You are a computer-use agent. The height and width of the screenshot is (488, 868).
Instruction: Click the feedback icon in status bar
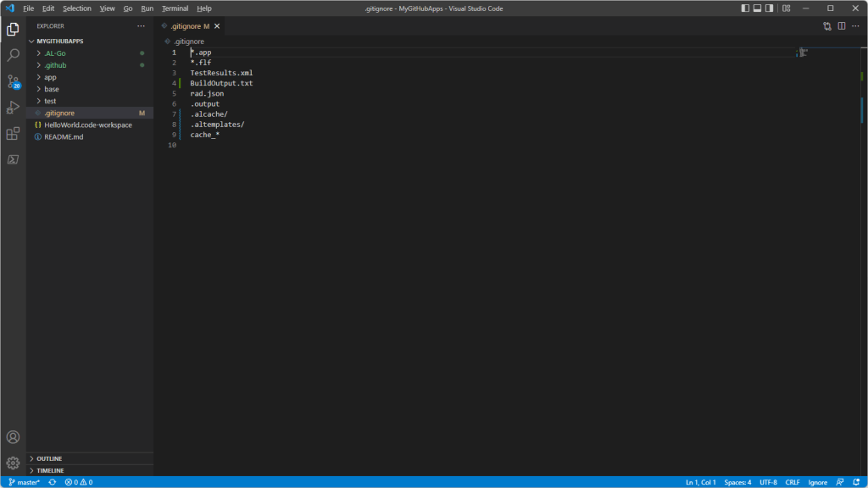coord(840,482)
